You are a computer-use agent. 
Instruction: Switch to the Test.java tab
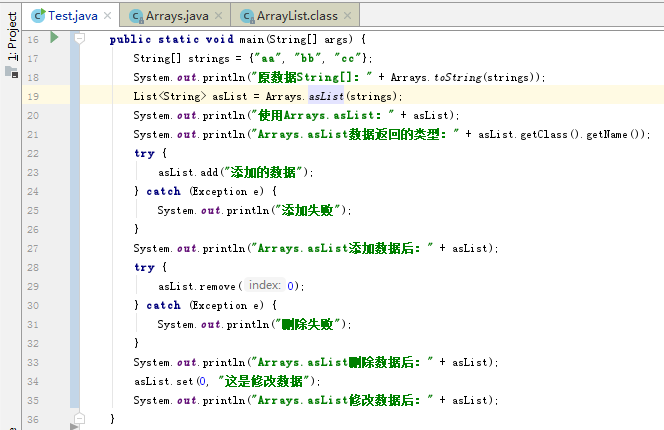pos(72,16)
